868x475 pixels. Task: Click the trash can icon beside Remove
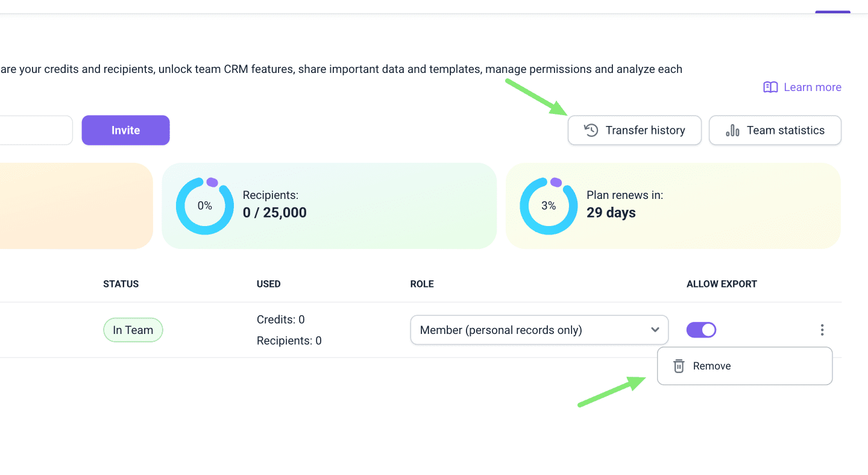tap(679, 366)
